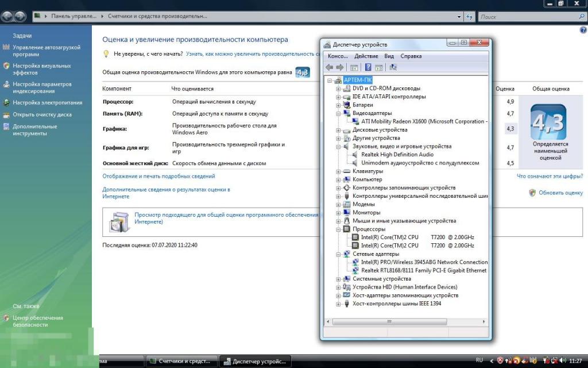Switch to Диспетчер устройств taskbar button
Screen dimensions: 588x368
(255, 361)
